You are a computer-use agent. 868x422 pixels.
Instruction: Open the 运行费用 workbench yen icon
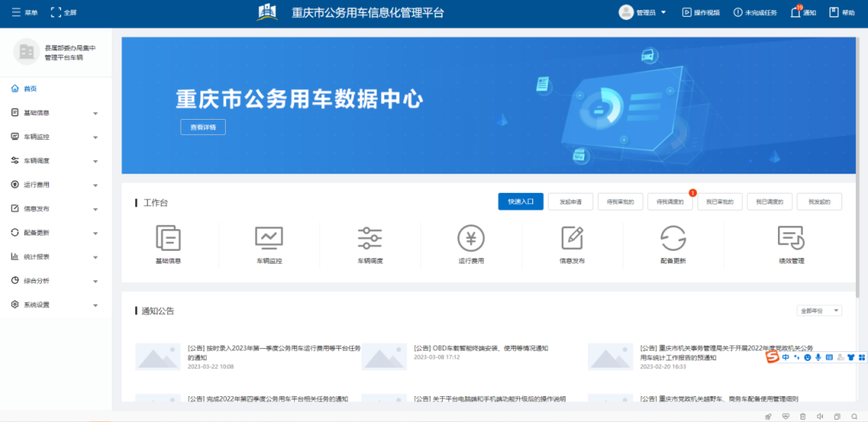tap(471, 238)
